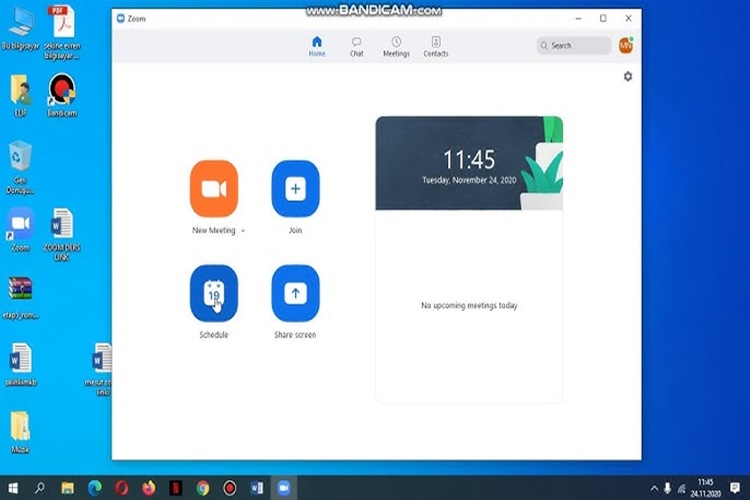Open Zoom settings gear icon
750x500 pixels.
[x=628, y=76]
